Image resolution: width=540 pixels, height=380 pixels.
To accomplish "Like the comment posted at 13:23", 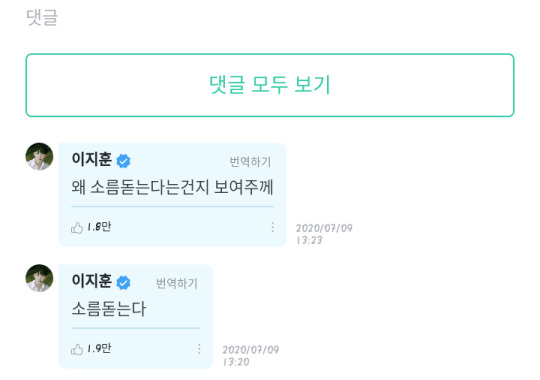I will [77, 227].
